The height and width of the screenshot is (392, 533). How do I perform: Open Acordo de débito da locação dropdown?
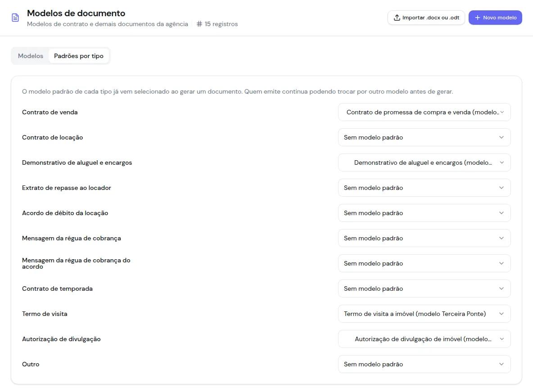424,213
